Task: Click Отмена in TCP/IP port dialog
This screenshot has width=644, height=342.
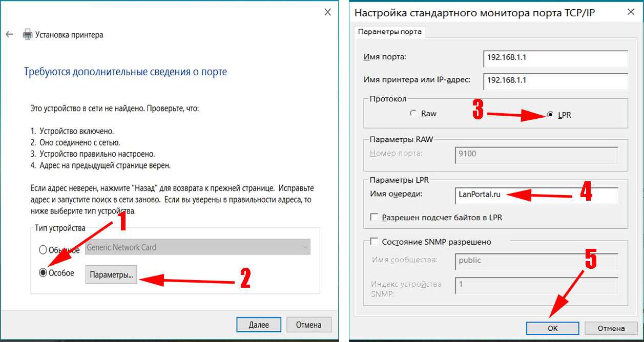Action: point(611,328)
